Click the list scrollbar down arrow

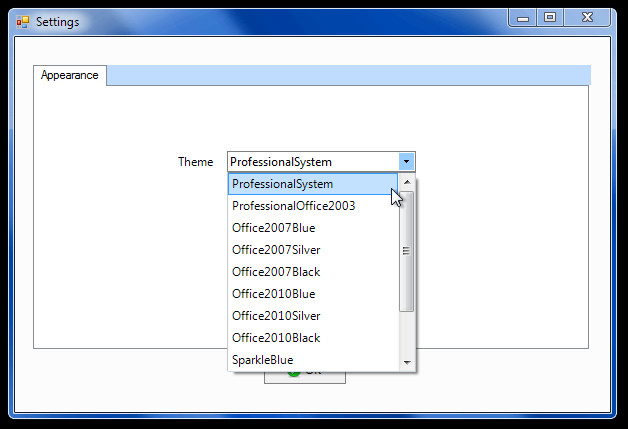(407, 362)
